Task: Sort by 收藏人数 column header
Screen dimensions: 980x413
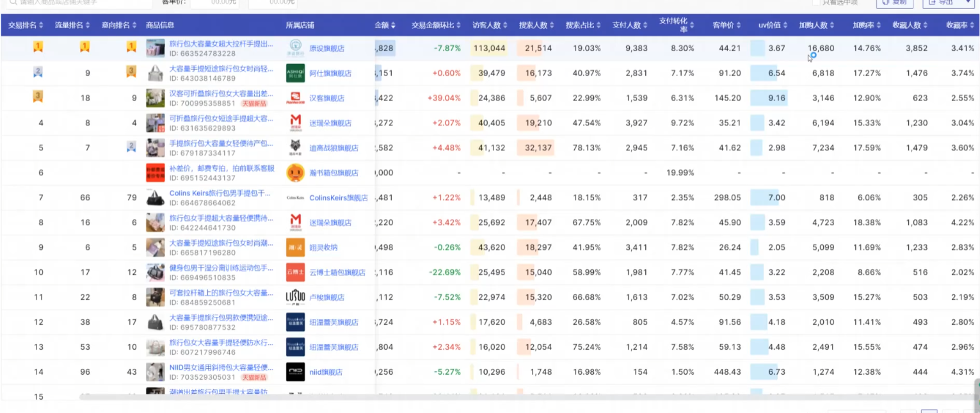Action: 908,26
